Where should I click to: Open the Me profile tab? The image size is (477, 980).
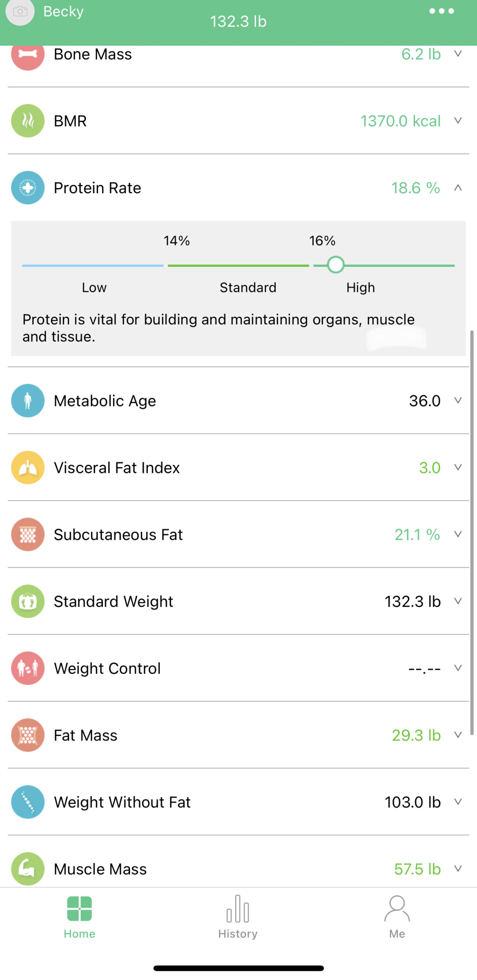(x=397, y=917)
